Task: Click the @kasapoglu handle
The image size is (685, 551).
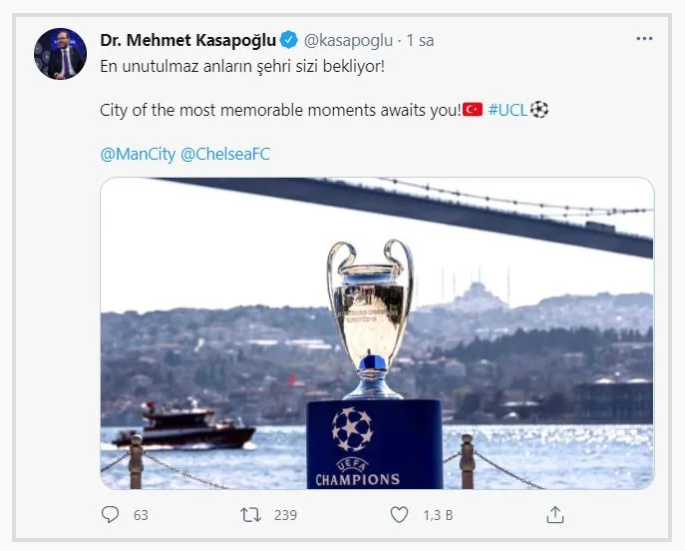Action: pos(347,41)
